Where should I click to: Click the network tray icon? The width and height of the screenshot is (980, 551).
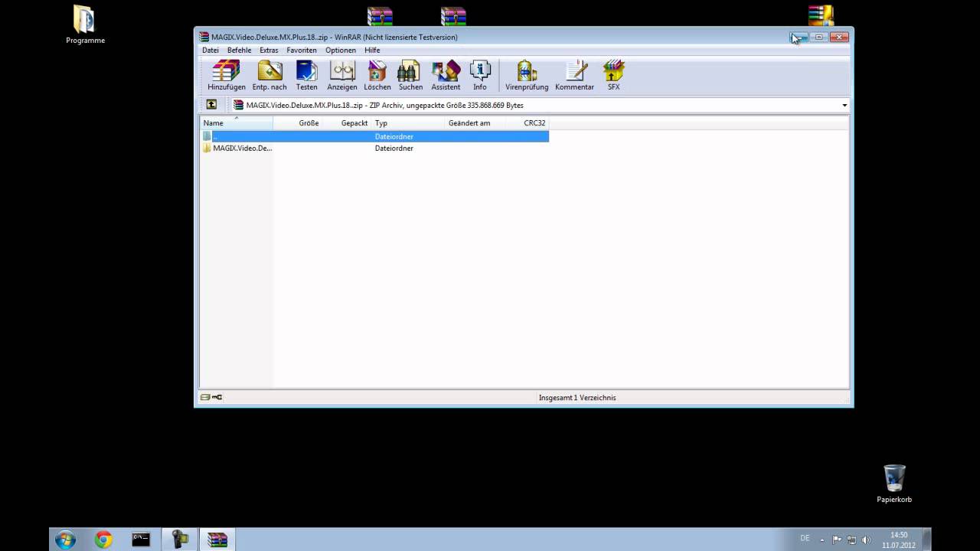pos(851,540)
